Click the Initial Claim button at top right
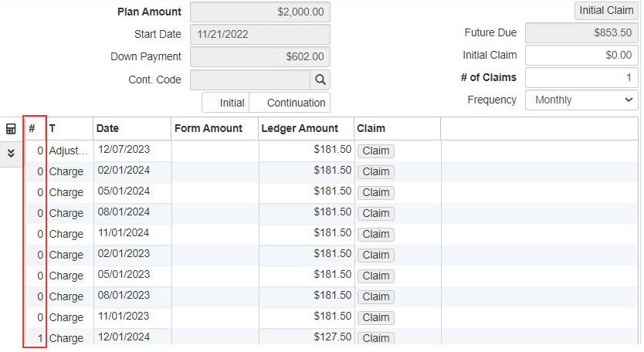This screenshot has height=352, width=644. pos(606,10)
